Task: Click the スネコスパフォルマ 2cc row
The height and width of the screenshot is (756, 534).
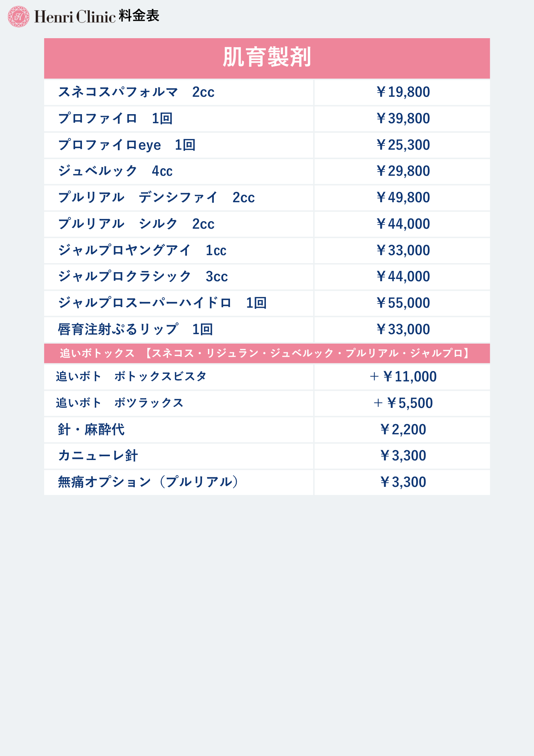Action: click(x=179, y=92)
